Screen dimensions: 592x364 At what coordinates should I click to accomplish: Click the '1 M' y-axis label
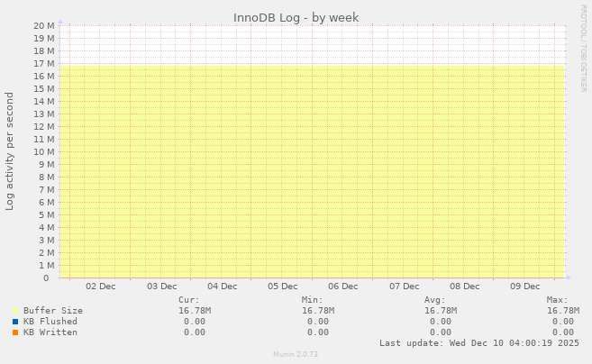(x=47, y=266)
